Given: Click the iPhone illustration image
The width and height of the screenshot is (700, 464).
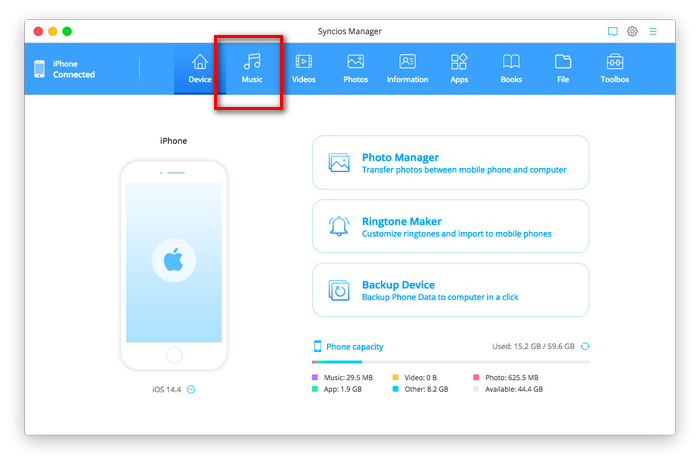Looking at the screenshot, I should [174, 265].
